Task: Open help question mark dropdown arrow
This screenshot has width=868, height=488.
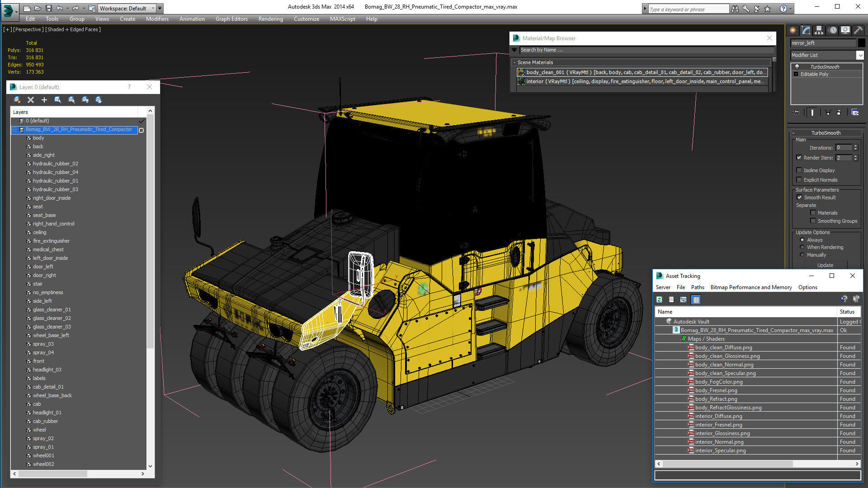Action: (791, 9)
